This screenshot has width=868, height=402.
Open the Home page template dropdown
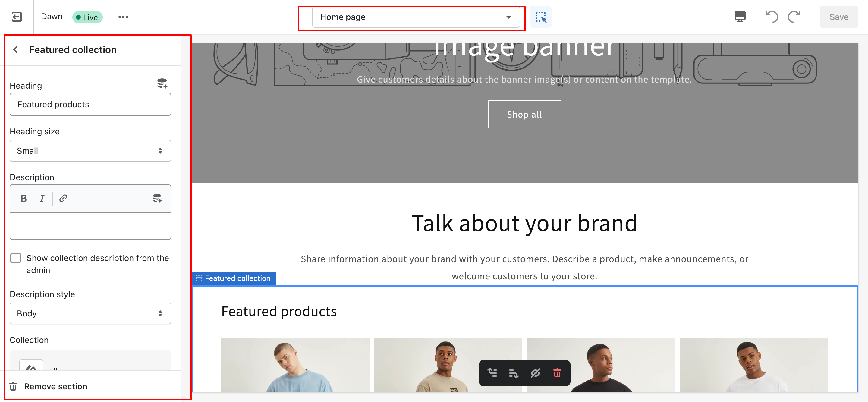(416, 17)
